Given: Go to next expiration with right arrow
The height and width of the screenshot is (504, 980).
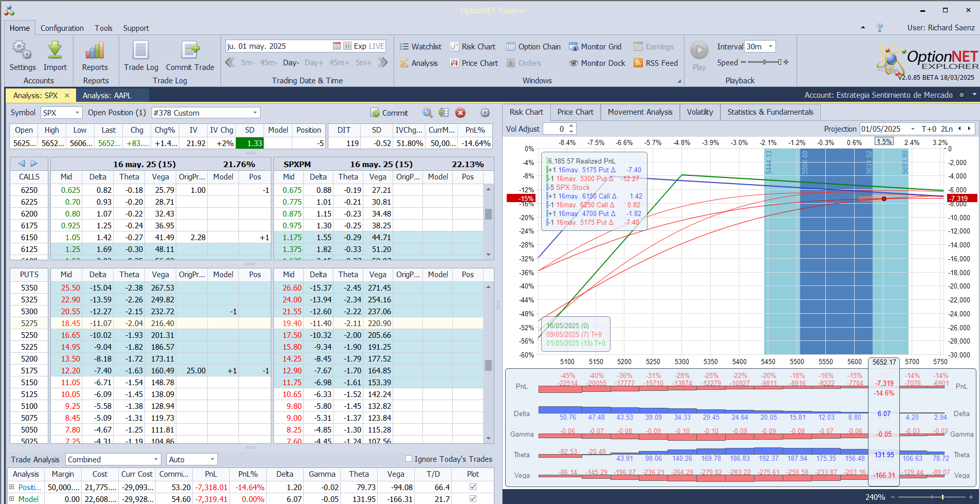Looking at the screenshot, I should coord(34,164).
